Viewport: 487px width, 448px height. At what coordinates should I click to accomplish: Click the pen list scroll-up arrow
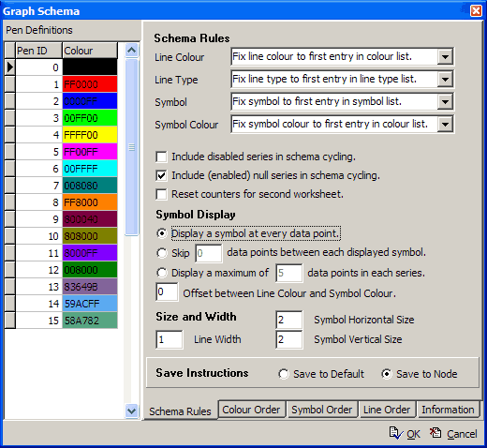click(x=131, y=50)
